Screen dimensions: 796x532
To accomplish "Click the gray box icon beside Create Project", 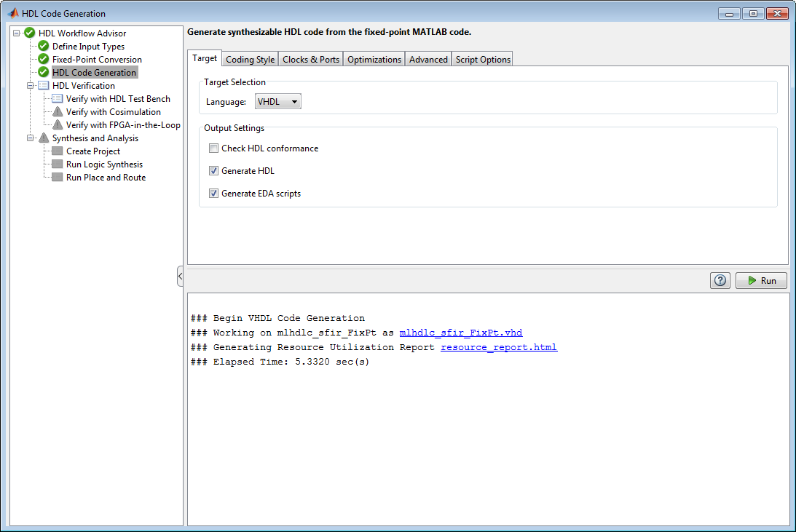I will [x=58, y=151].
